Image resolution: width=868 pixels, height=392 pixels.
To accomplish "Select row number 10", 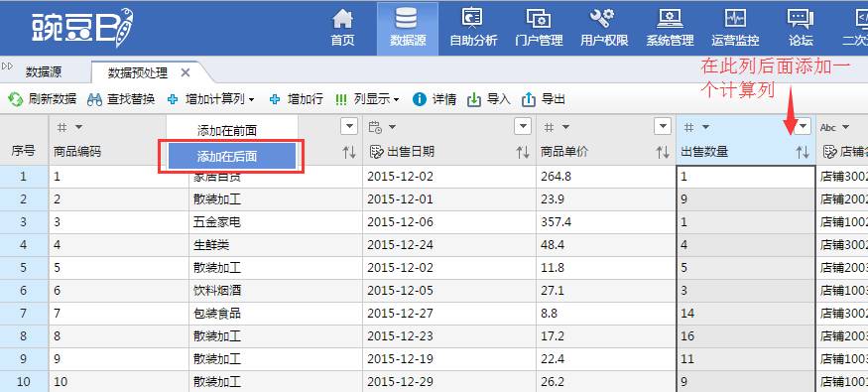I will (24, 381).
